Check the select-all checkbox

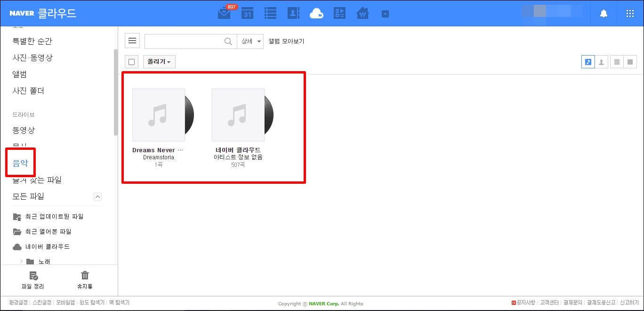pos(132,62)
